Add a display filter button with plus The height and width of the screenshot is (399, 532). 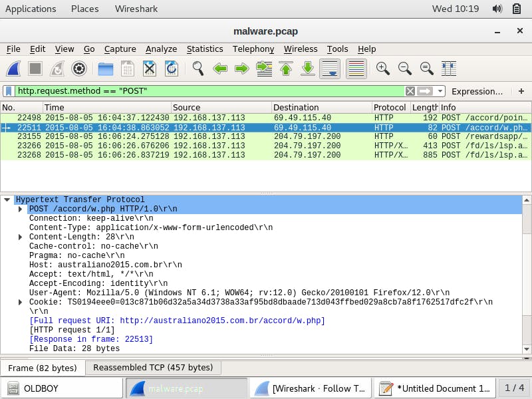(x=521, y=91)
